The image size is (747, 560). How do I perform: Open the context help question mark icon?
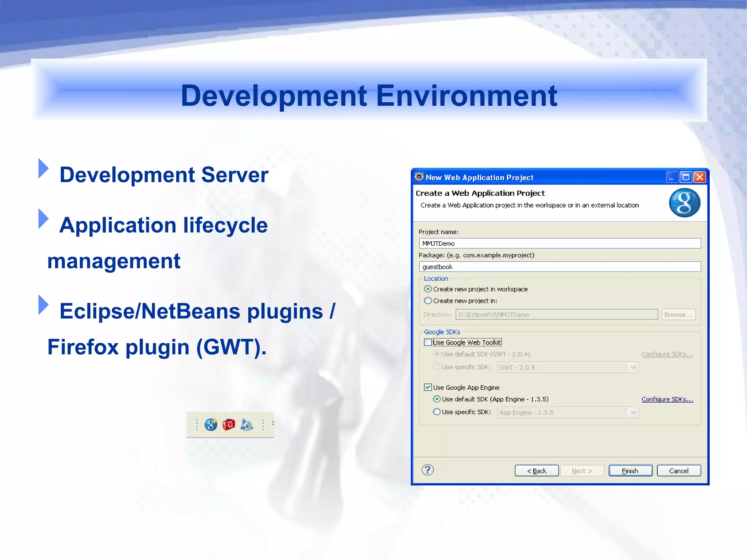pyautogui.click(x=427, y=470)
